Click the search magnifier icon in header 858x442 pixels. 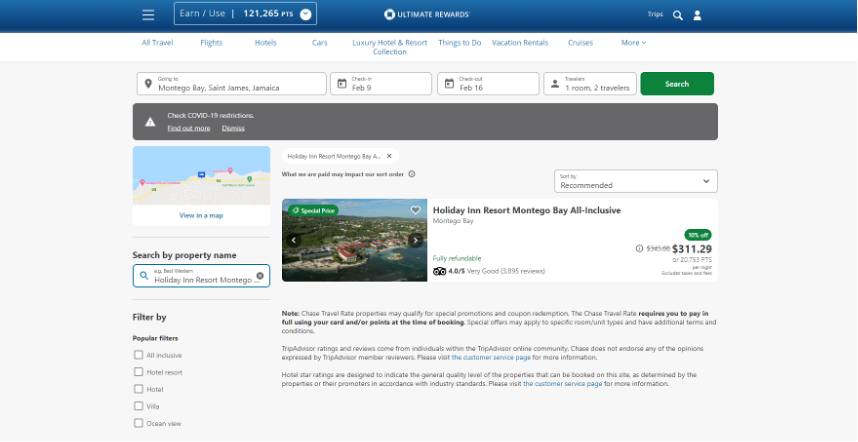678,15
